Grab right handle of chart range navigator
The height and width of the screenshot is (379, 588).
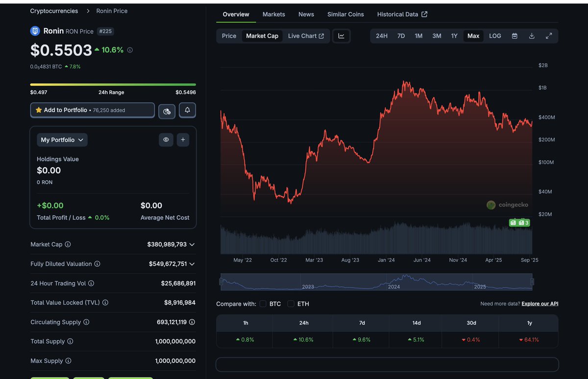pyautogui.click(x=532, y=281)
